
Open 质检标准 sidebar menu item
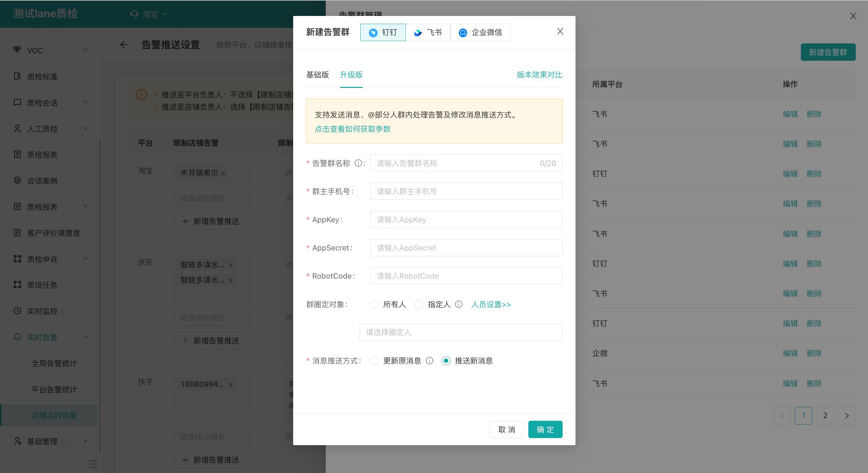[42, 77]
